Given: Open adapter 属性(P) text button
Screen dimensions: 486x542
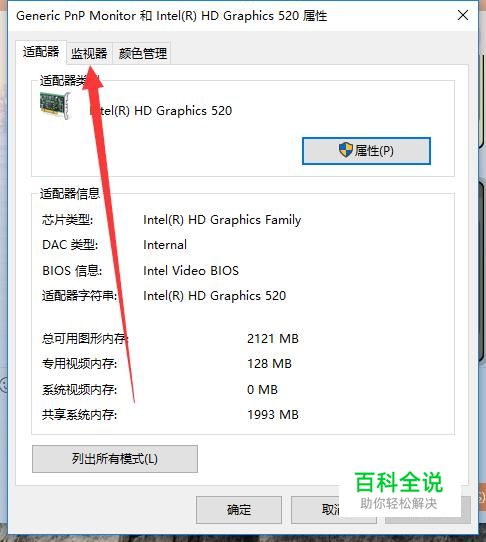Looking at the screenshot, I should point(366,151).
